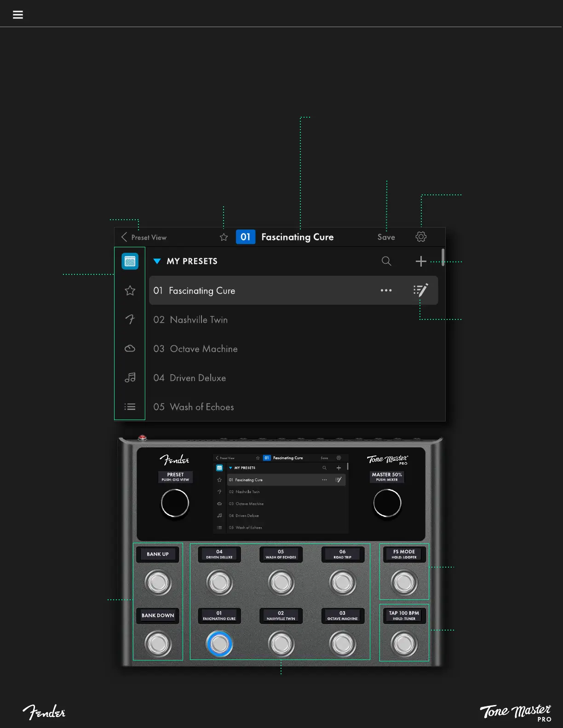Click the 03 Octave Machine footswitch
Image resolution: width=563 pixels, height=728 pixels.
[343, 644]
